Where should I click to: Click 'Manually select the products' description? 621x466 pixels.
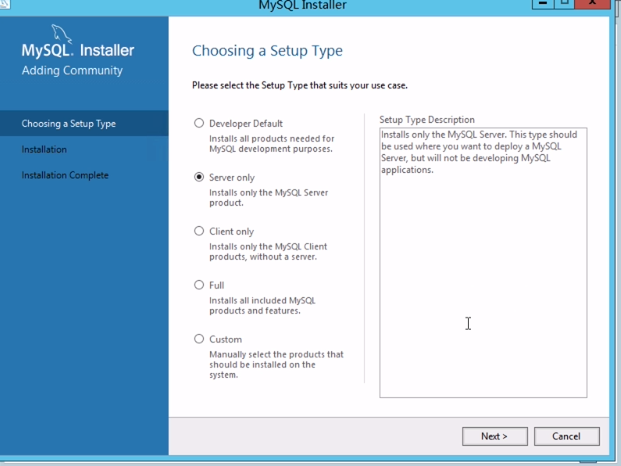276,364
